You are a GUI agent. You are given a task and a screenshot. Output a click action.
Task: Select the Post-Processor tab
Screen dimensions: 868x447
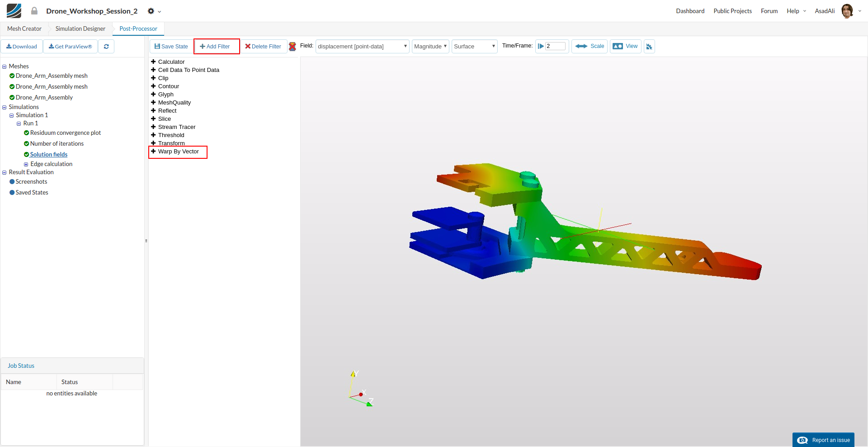pyautogui.click(x=138, y=29)
